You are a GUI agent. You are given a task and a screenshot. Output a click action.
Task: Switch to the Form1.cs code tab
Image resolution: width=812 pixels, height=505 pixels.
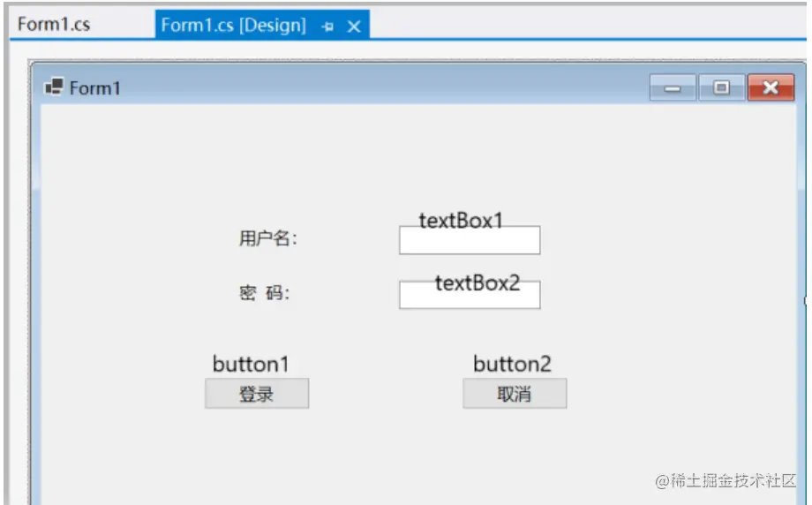coord(54,24)
